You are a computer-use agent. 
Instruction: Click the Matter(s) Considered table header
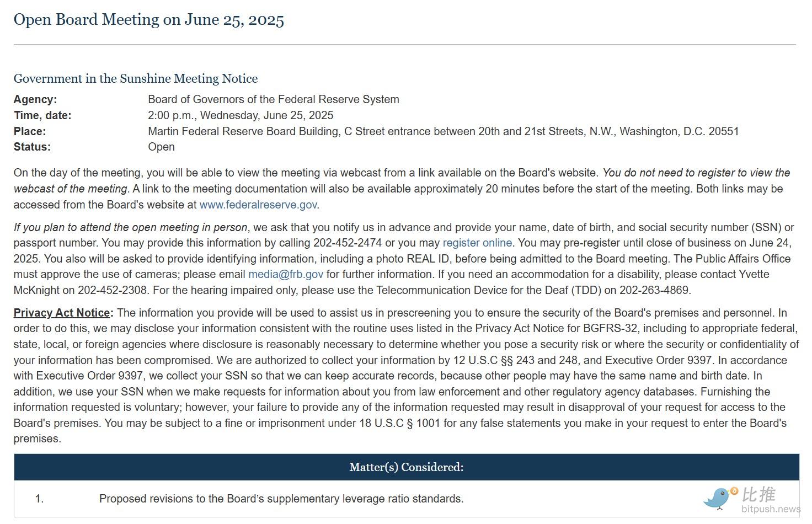pyautogui.click(x=406, y=467)
